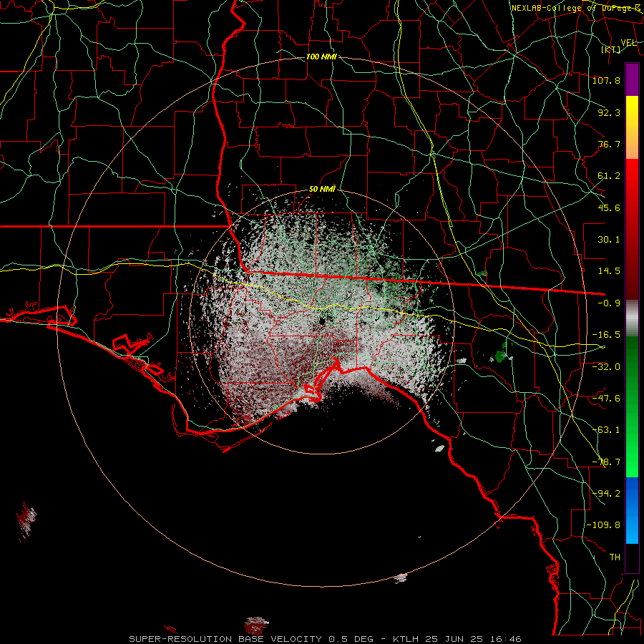Pick the yellow-orange segment of color bar
The height and width of the screenshot is (644, 644).
(632, 127)
